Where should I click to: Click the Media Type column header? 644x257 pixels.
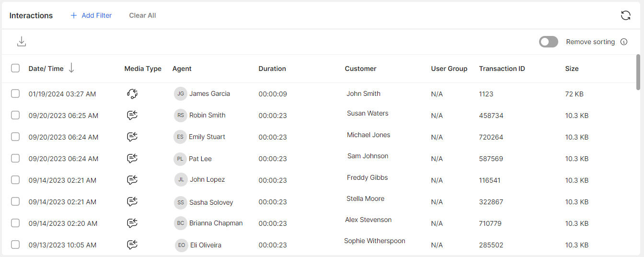point(143,69)
